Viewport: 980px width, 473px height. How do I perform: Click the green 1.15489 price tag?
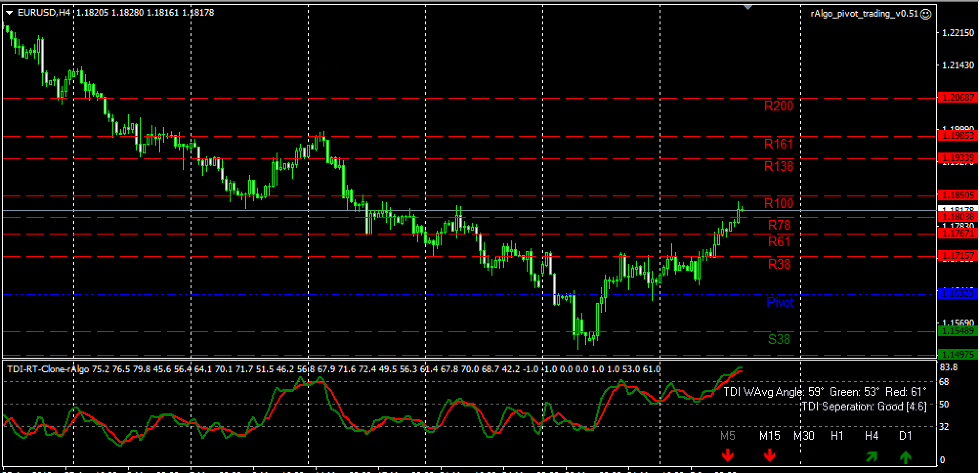[958, 331]
